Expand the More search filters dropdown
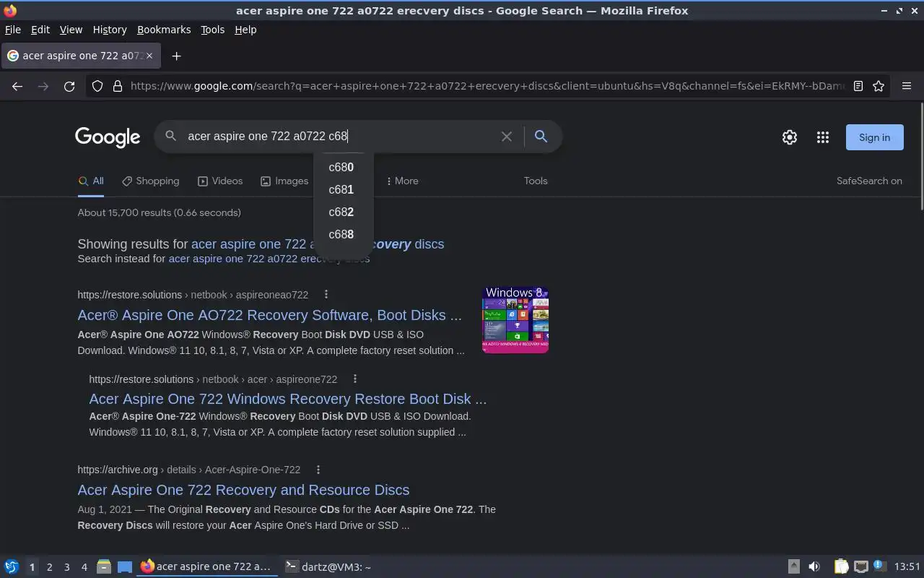The image size is (924, 578). click(402, 181)
